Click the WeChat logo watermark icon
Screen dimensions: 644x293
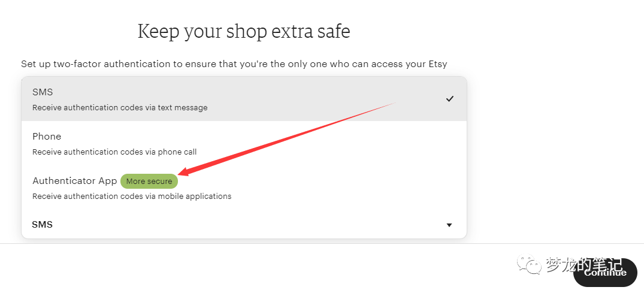(531, 264)
